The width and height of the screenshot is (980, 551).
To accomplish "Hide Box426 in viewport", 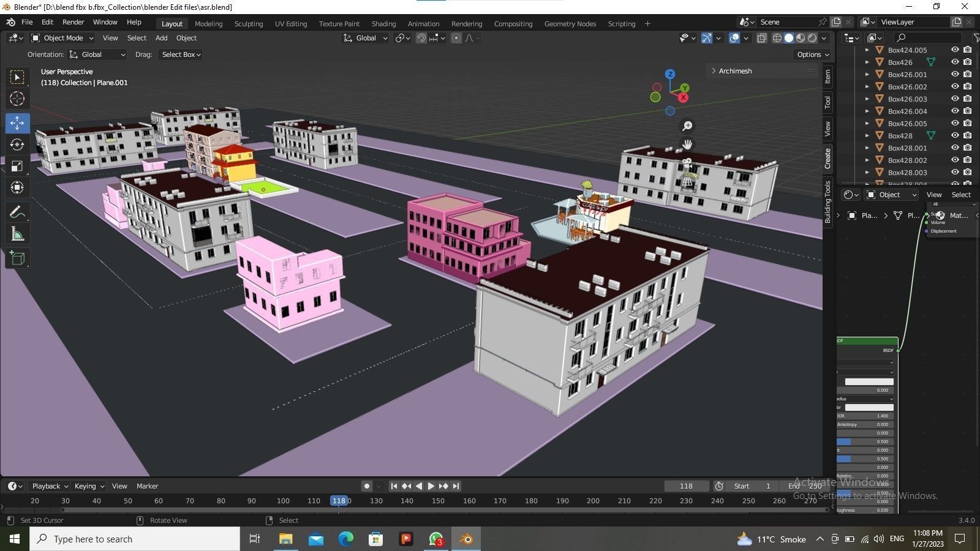I will pos(955,62).
